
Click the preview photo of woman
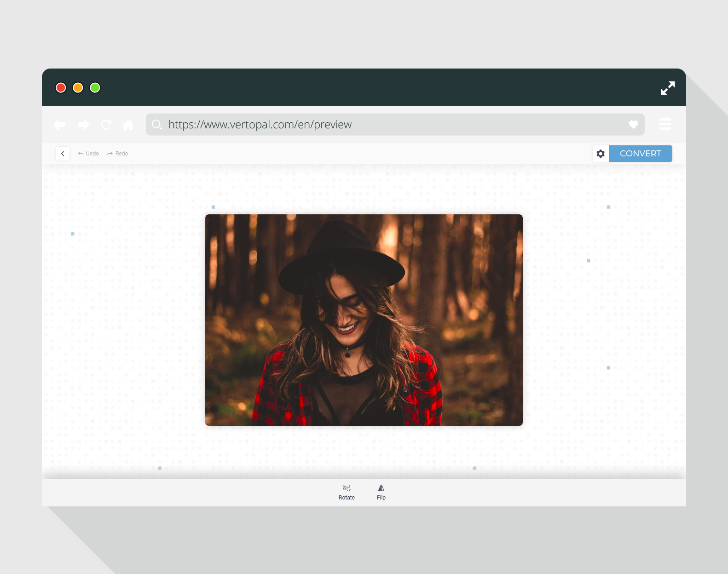coord(364,320)
